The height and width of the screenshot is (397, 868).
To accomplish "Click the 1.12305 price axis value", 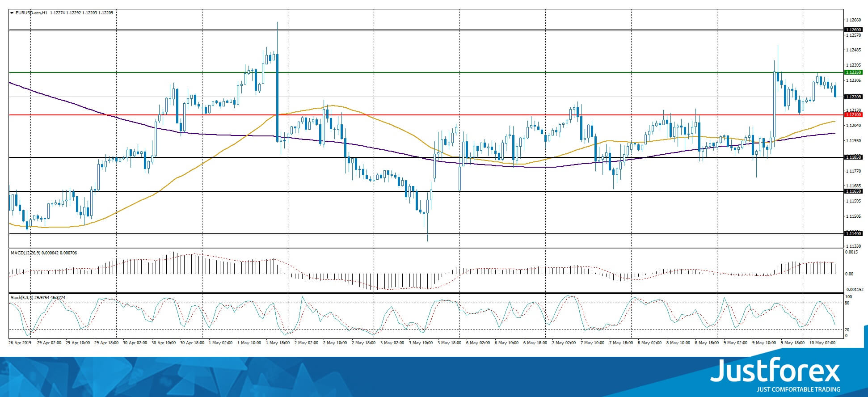I will coord(854,80).
